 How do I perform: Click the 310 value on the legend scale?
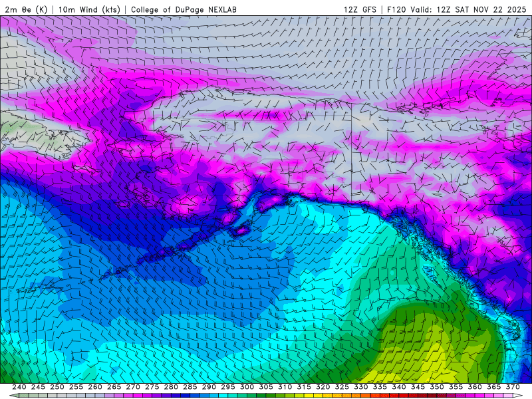(285, 387)
